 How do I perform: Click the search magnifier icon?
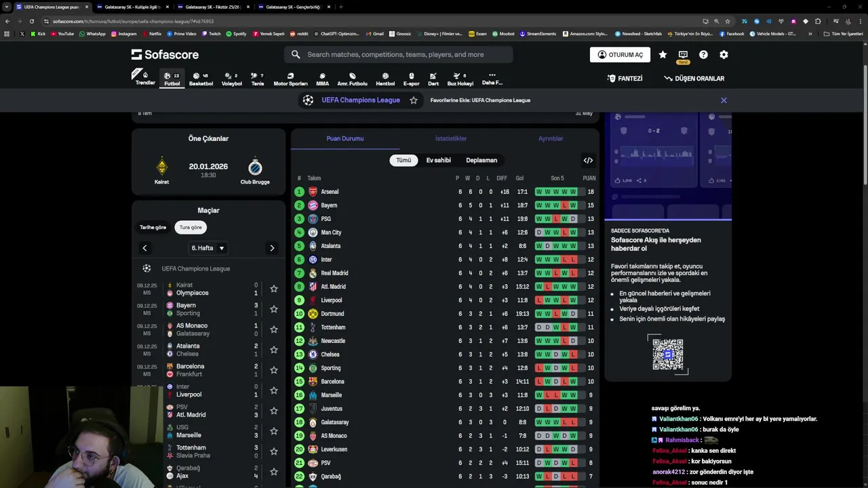point(296,54)
